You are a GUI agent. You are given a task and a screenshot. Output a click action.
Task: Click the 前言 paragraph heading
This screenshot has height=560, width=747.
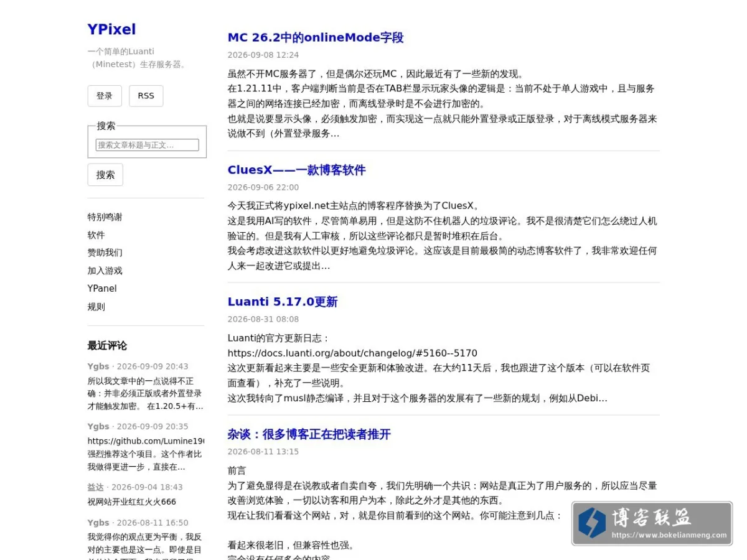[237, 470]
